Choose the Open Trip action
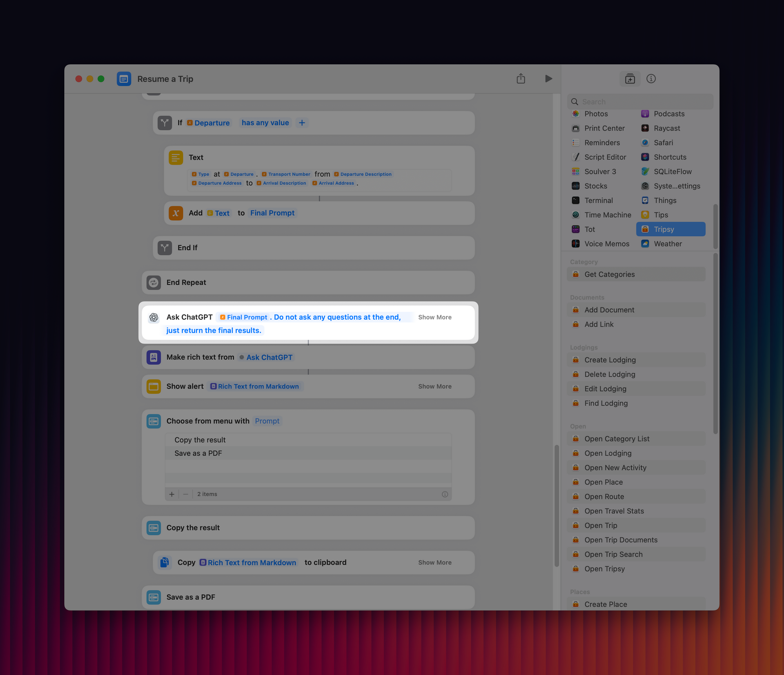784x675 pixels. tap(636, 526)
